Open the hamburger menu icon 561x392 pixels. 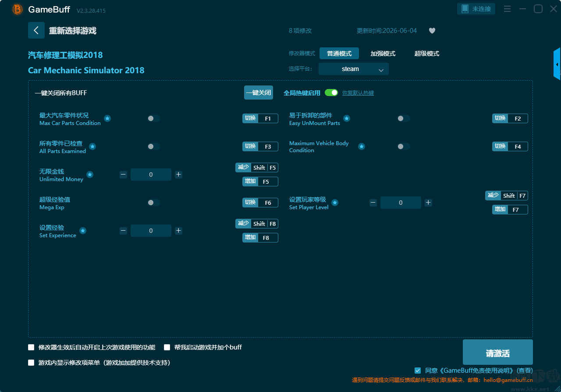[x=507, y=9]
